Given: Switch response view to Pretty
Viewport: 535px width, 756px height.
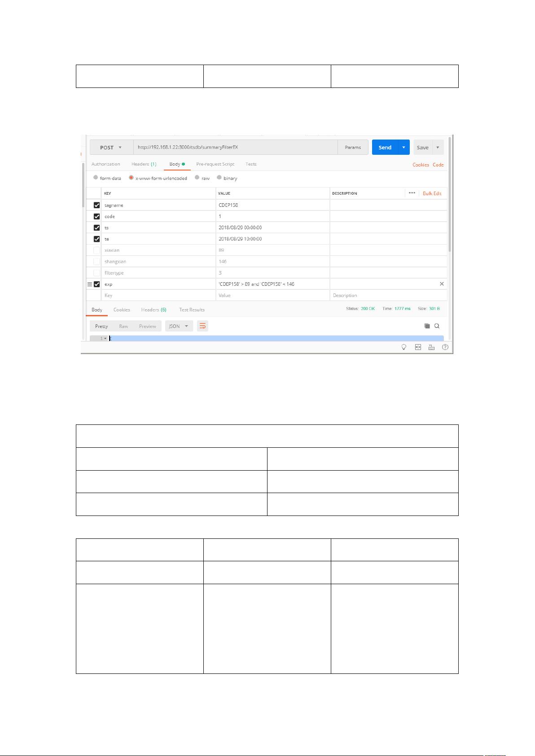Looking at the screenshot, I should 101,326.
